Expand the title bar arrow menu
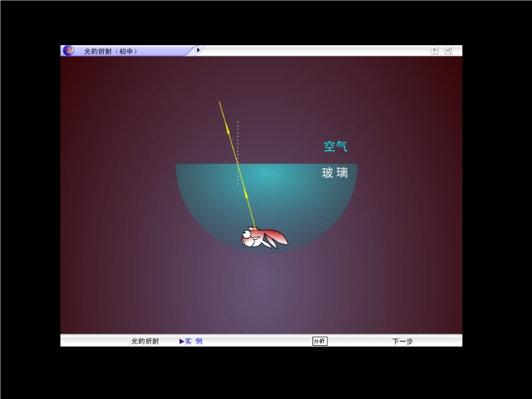Image resolution: width=532 pixels, height=399 pixels. 198,50
